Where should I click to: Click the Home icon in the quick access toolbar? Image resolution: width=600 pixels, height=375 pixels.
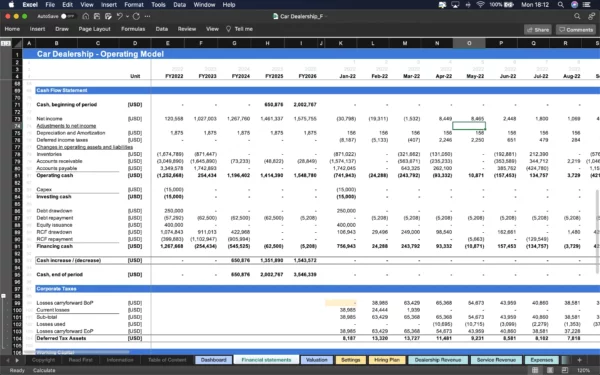[x=86, y=16]
